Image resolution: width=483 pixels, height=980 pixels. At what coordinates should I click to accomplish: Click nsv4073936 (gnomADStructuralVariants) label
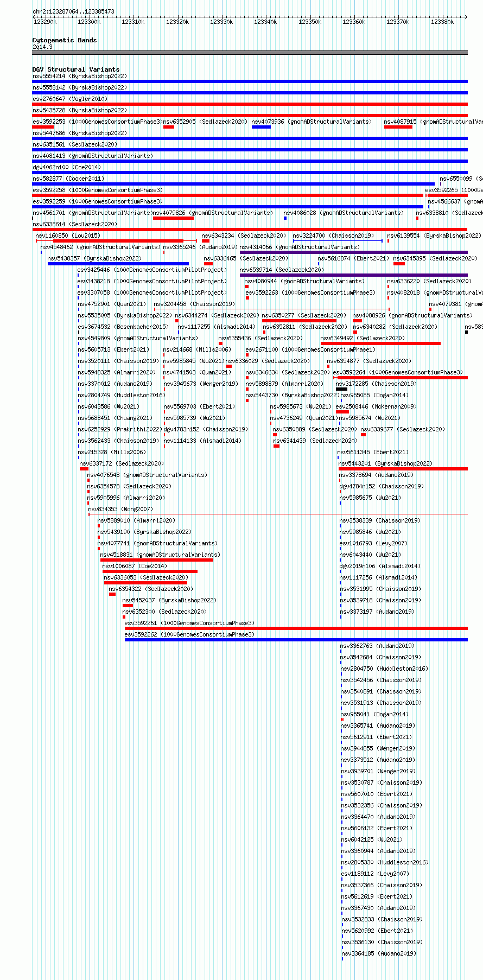312,122
